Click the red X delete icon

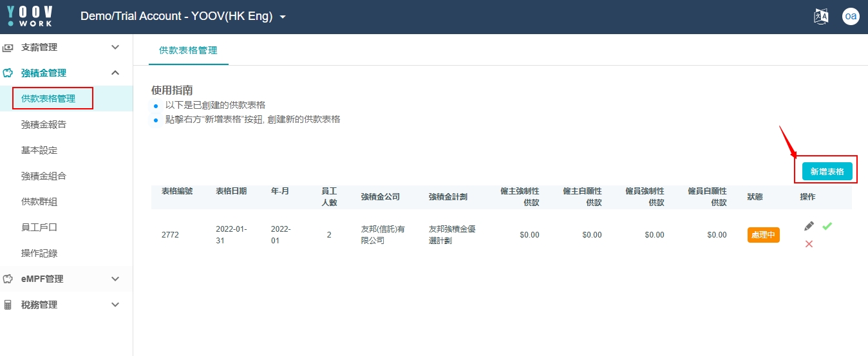coord(809,244)
